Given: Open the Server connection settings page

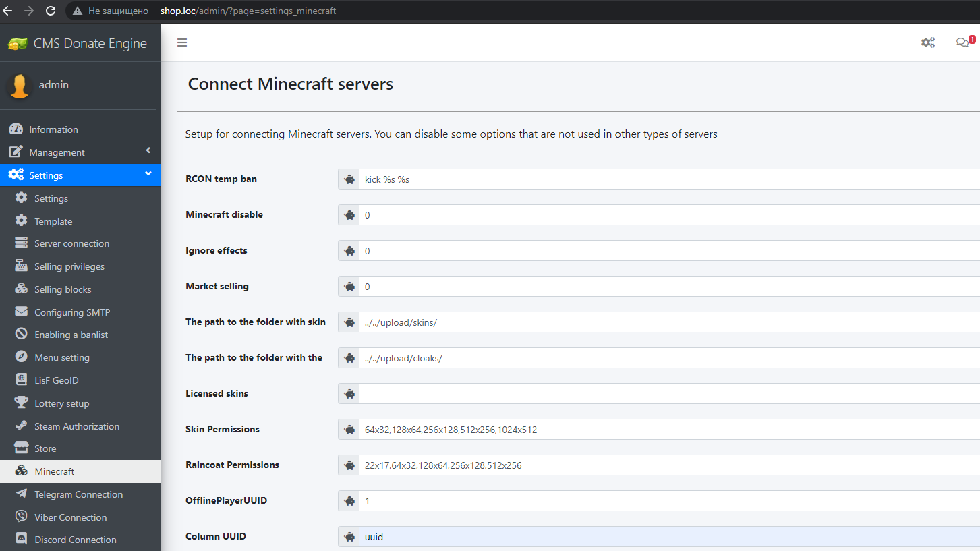Looking at the screenshot, I should pos(71,243).
